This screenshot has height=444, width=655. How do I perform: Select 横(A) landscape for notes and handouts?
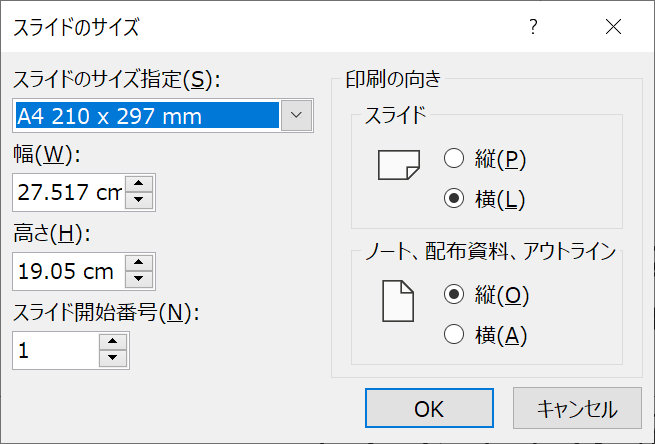tap(454, 334)
